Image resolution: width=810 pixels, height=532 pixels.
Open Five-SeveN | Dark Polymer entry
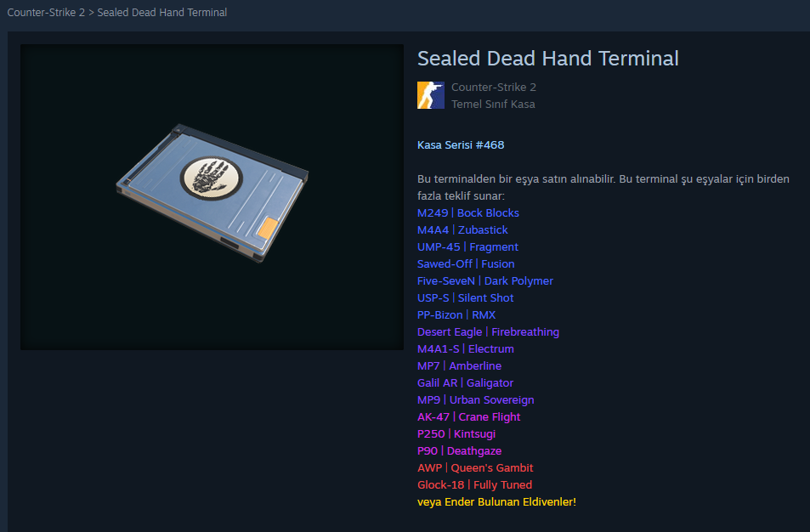coord(485,281)
